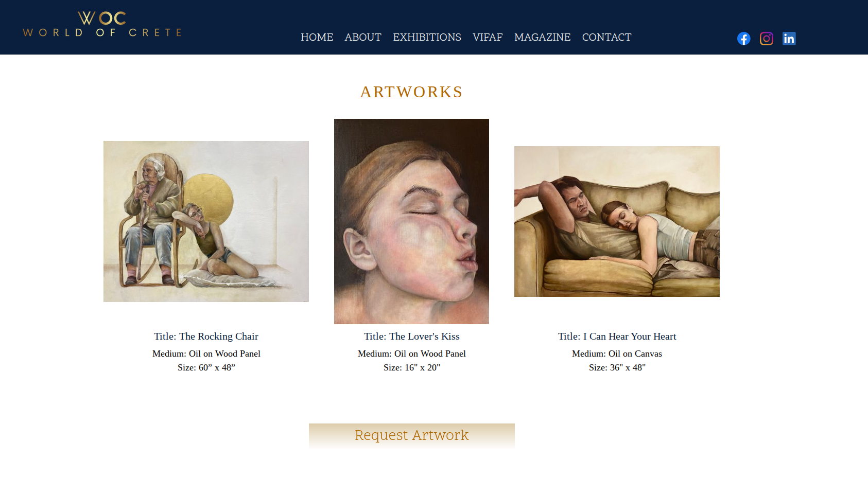
Task: View The Lover's Kiss painting image
Action: click(x=411, y=221)
